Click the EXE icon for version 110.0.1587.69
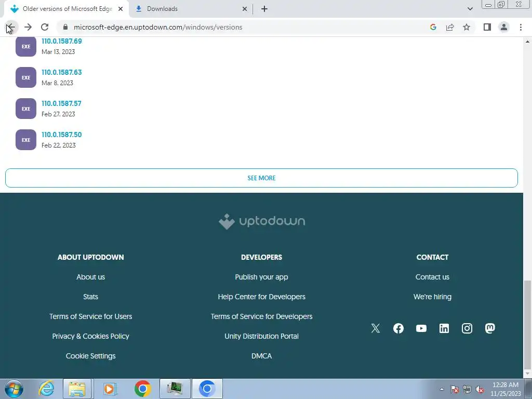 26,46
